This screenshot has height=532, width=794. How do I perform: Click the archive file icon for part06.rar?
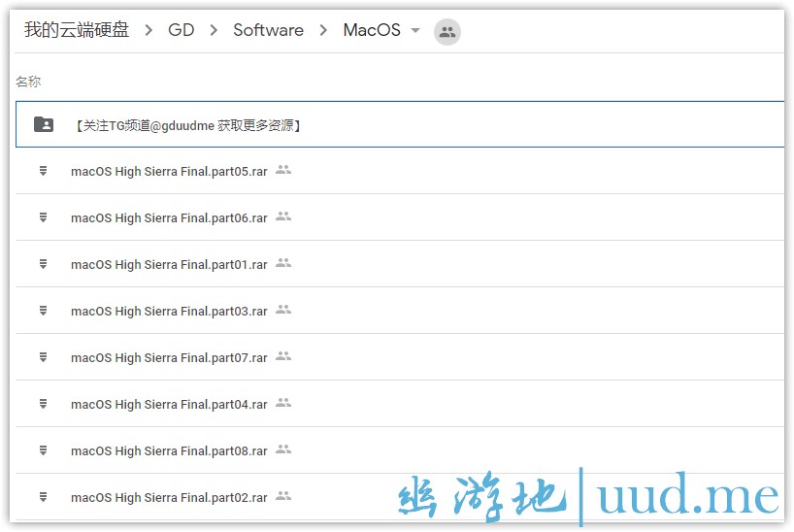tap(44, 217)
